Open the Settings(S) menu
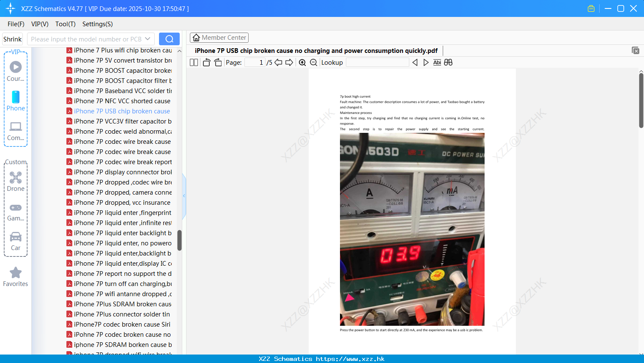The image size is (644, 363). (97, 24)
